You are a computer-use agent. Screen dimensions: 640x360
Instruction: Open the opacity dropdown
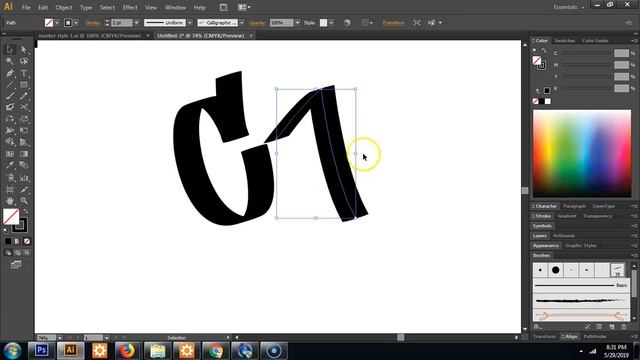[297, 23]
